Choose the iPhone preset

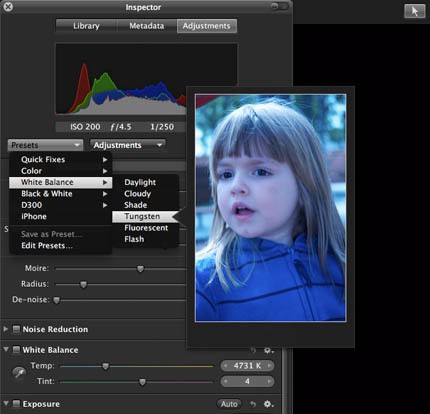pyautogui.click(x=61, y=216)
